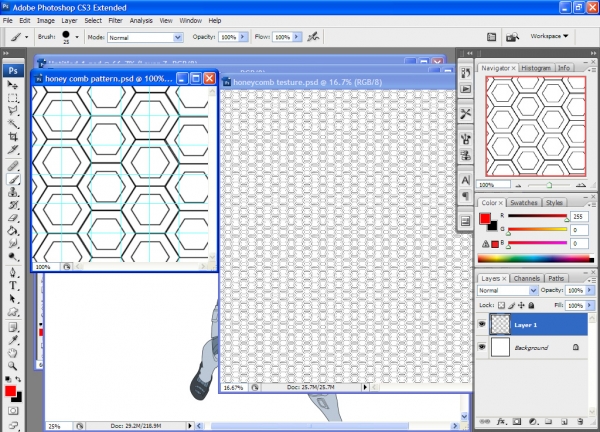
Task: Switch to the Paths tab
Action: 556,278
